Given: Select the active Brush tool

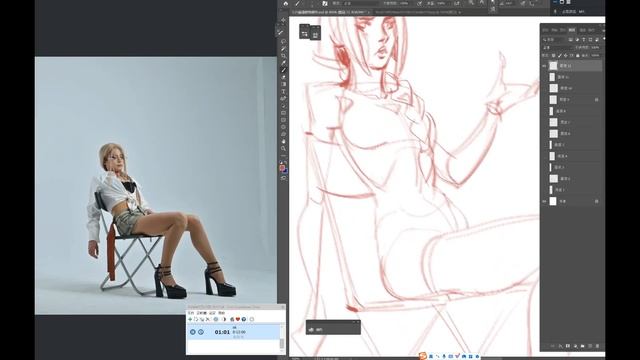Looking at the screenshot, I should point(283,70).
